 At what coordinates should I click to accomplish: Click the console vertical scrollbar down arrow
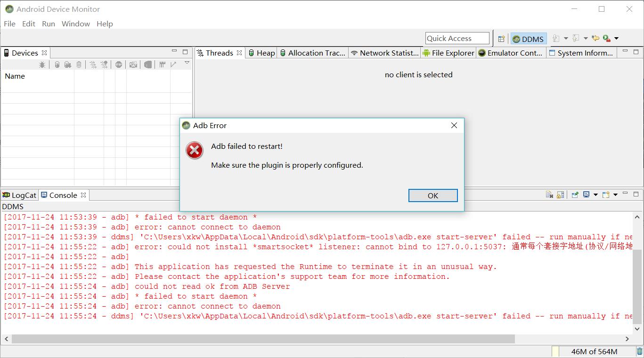638,329
